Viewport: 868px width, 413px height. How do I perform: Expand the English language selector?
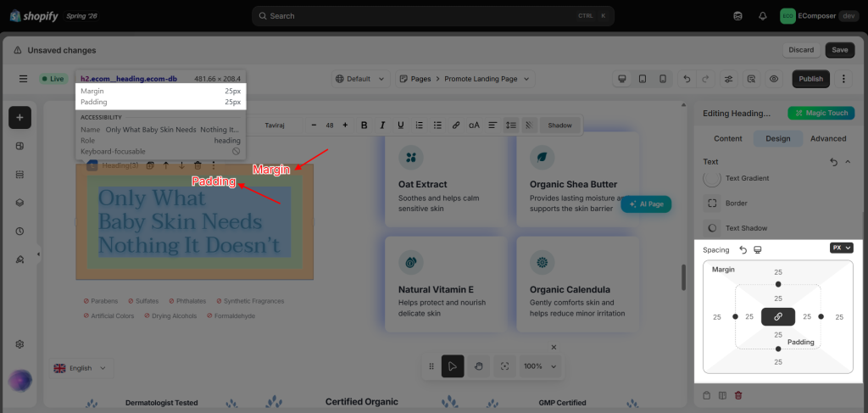pos(81,368)
